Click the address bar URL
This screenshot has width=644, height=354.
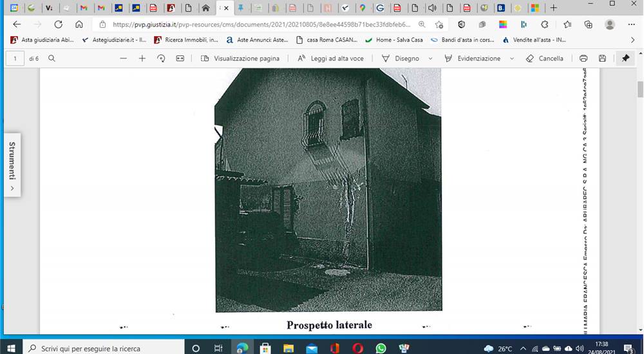261,24
